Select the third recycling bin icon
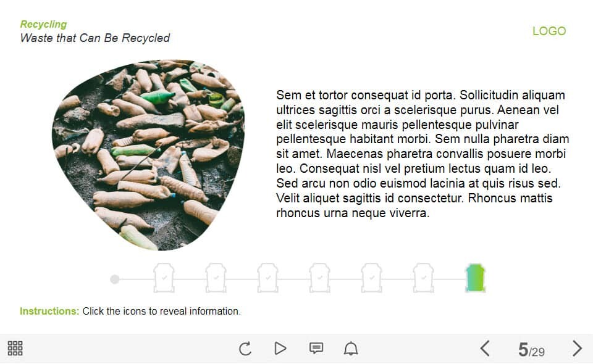The image size is (593, 364). click(267, 278)
